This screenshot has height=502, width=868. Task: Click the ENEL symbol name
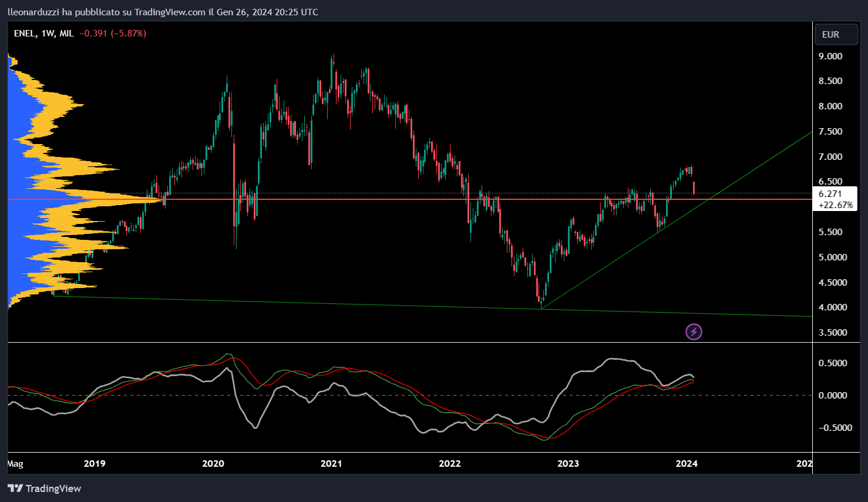point(25,34)
